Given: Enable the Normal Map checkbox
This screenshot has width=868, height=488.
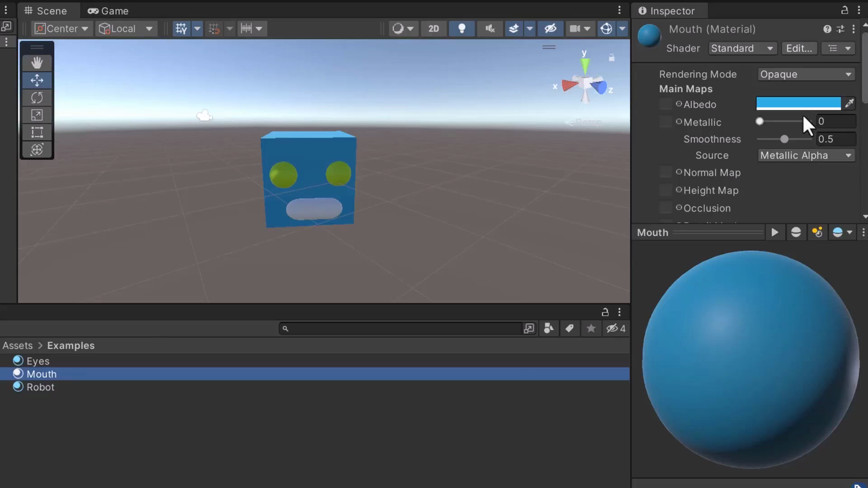Looking at the screenshot, I should point(665,172).
